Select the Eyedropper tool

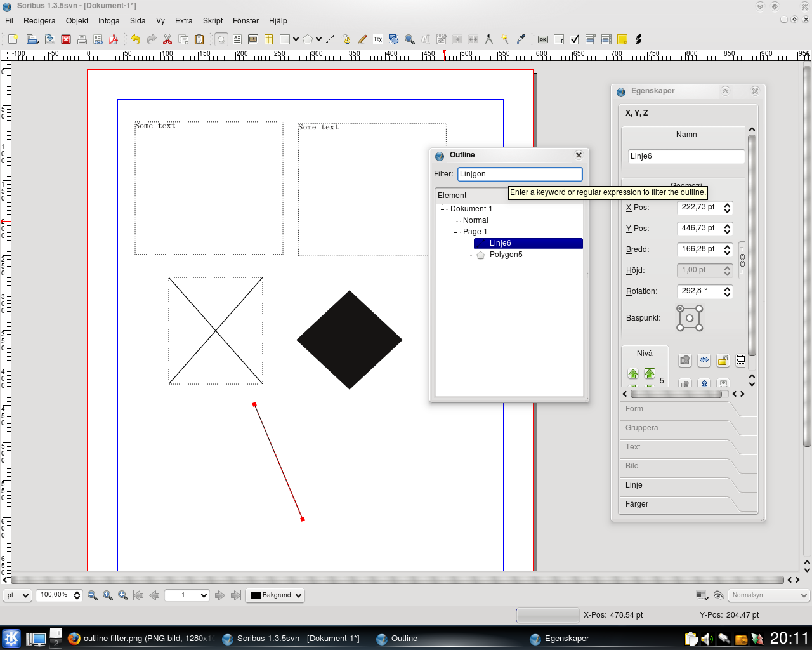click(x=521, y=39)
